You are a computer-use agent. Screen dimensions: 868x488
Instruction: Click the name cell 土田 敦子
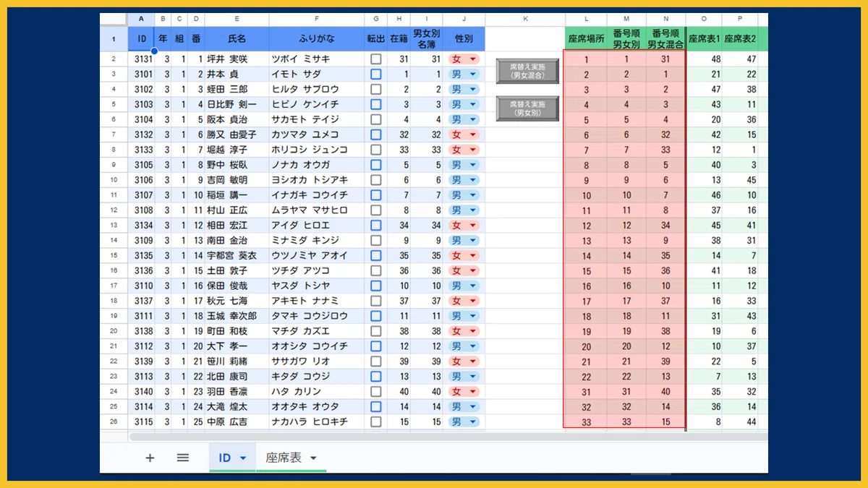pyautogui.click(x=237, y=270)
